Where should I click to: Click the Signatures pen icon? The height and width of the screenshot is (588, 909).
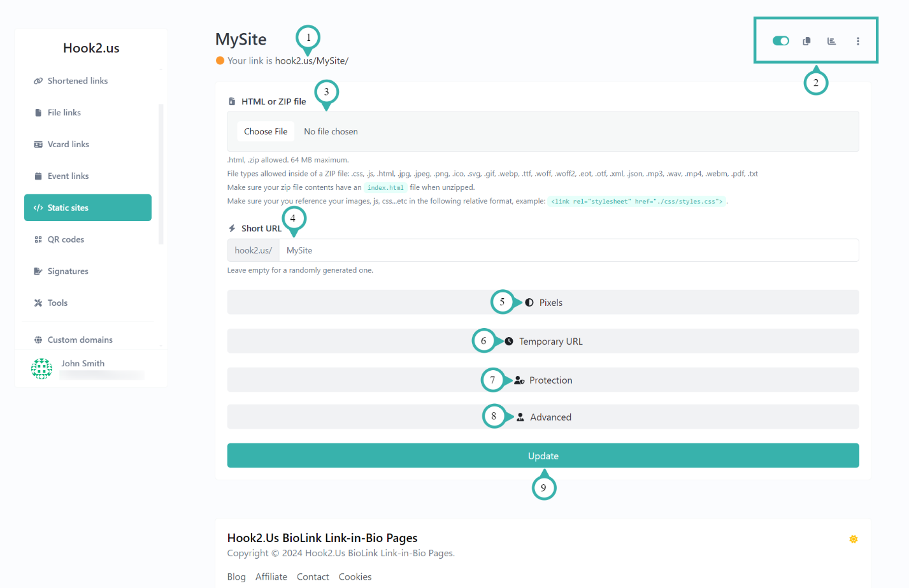pos(39,271)
